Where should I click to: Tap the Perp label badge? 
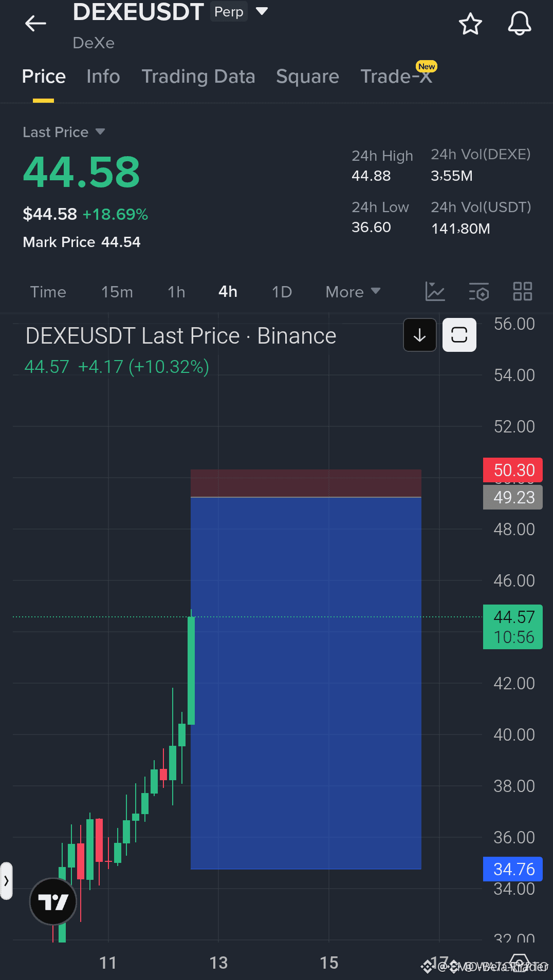coord(229,11)
